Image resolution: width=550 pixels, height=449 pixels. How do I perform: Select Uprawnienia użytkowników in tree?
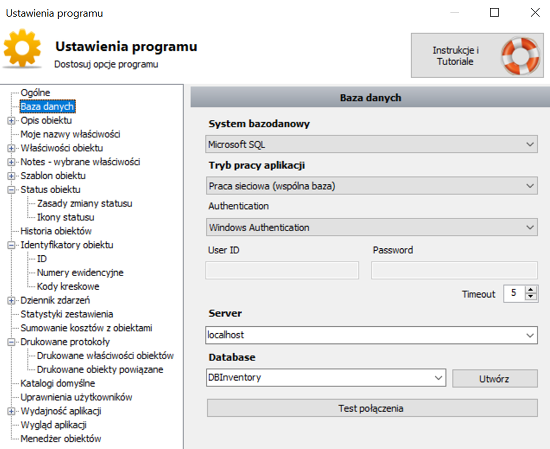click(x=76, y=397)
